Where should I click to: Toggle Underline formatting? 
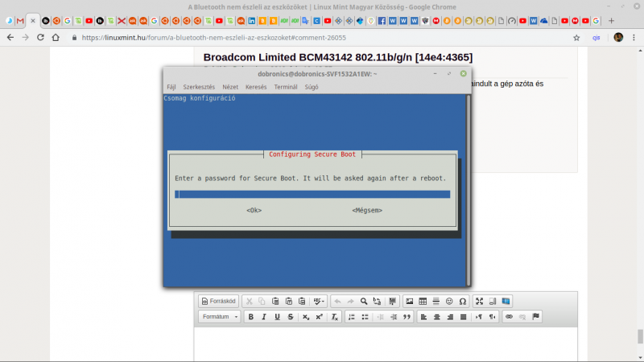point(277,317)
